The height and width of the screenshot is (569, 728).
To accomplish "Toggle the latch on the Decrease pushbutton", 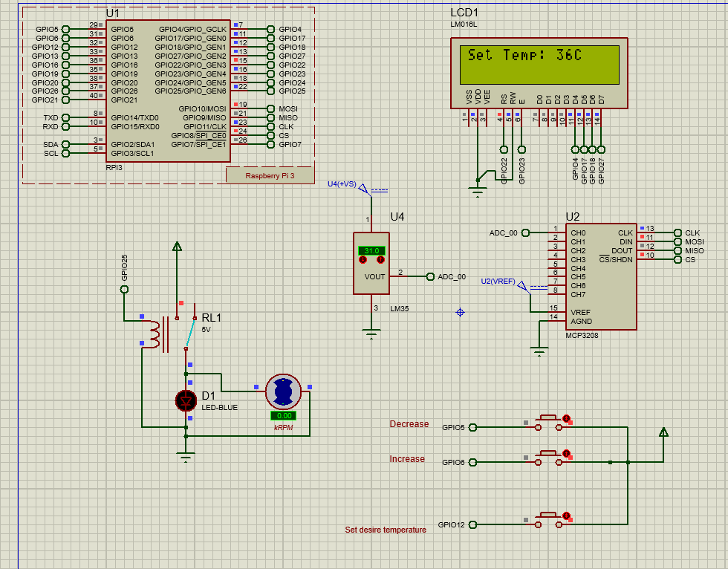I will (566, 419).
